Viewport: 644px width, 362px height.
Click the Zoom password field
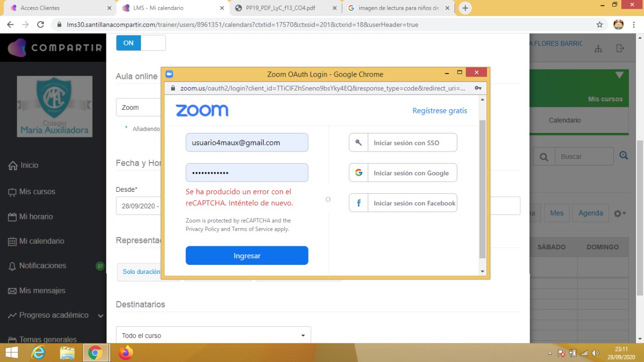tap(247, 173)
